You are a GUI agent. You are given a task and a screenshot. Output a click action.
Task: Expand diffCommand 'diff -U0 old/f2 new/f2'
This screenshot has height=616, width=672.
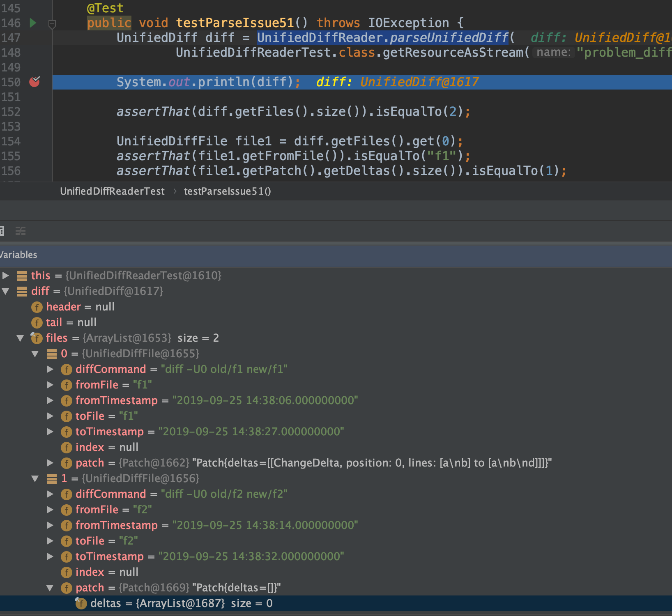[x=50, y=494]
